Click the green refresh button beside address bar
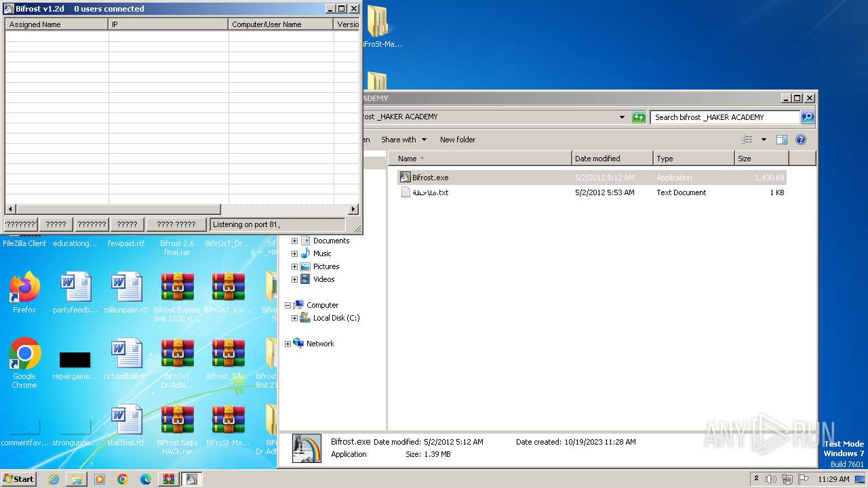868x488 pixels. [639, 117]
